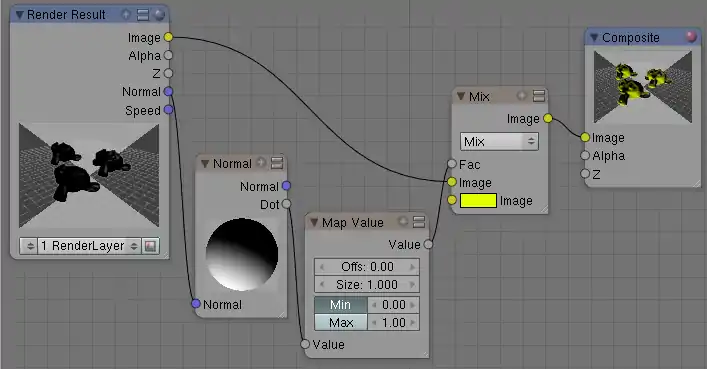Open the yellow color swatch on Mix node
The height and width of the screenshot is (369, 707).
point(478,201)
